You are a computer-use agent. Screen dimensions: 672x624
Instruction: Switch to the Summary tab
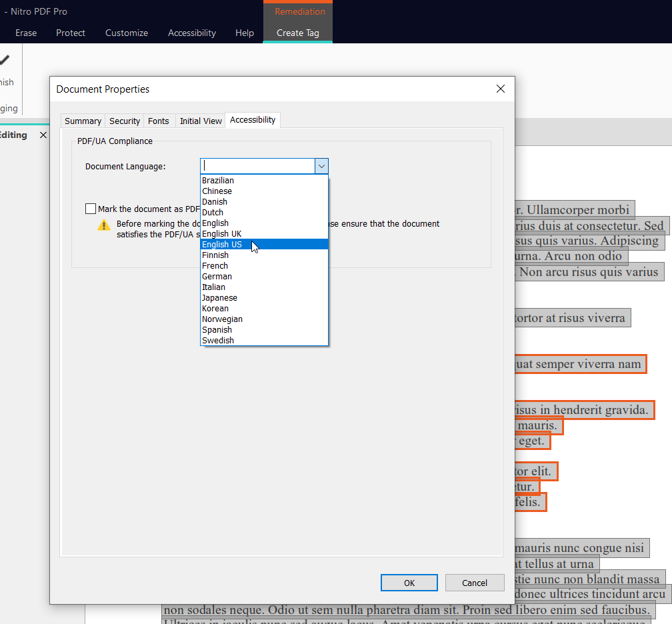82,121
